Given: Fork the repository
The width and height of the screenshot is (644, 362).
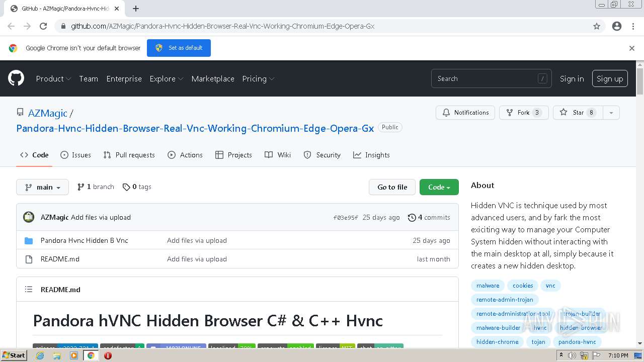Looking at the screenshot, I should point(524,113).
